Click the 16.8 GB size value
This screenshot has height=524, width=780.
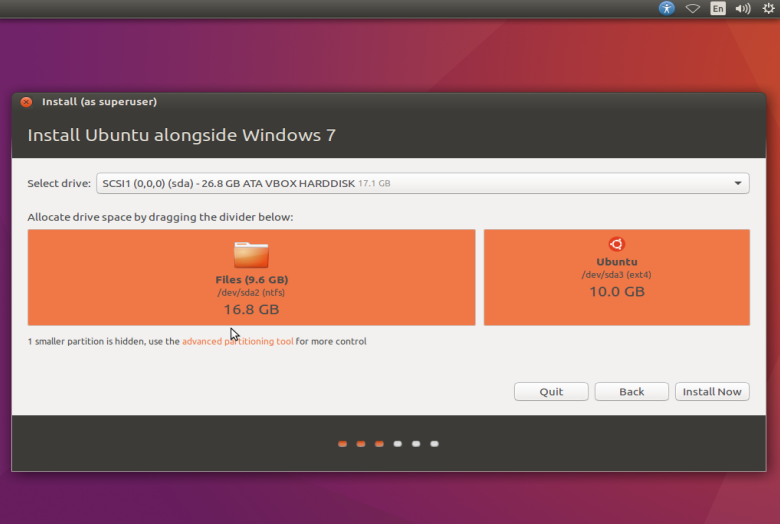click(251, 310)
